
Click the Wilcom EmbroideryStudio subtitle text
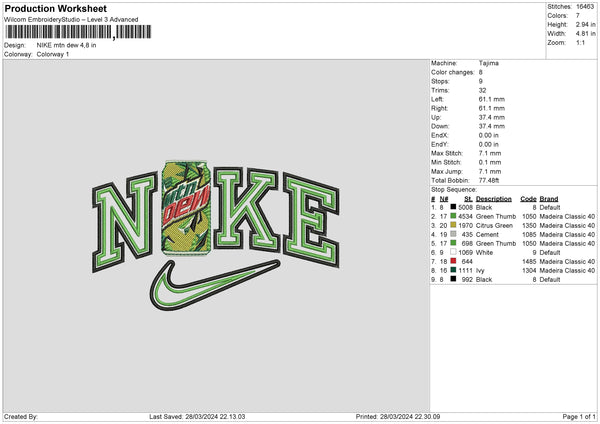[71, 20]
